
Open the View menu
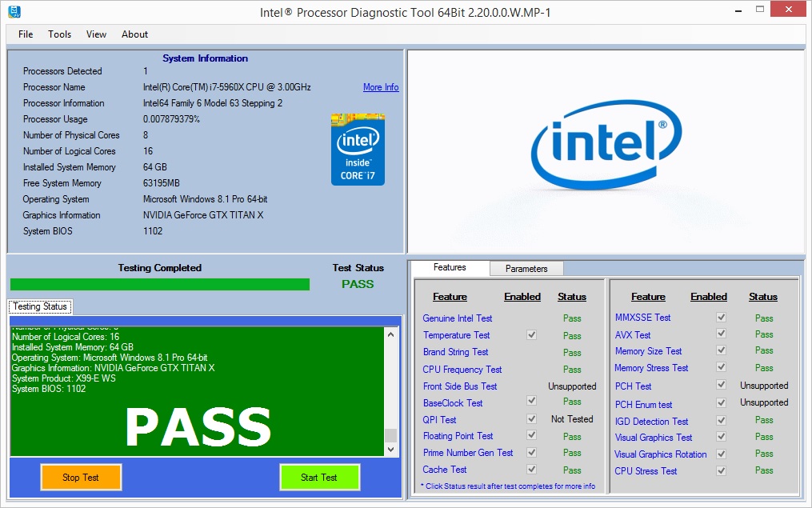coord(96,34)
